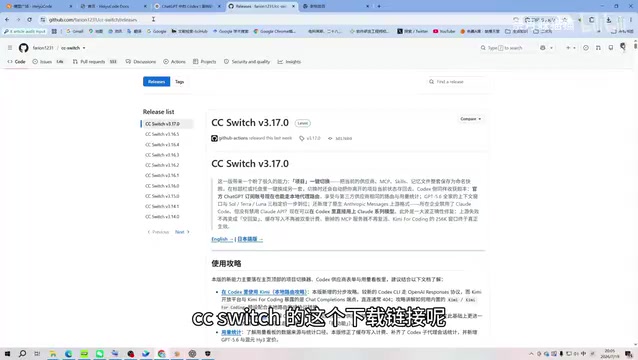Image resolution: width=638 pixels, height=360 pixels.
Task: Open the user avatar menu in GitHub header
Action: click(623, 47)
